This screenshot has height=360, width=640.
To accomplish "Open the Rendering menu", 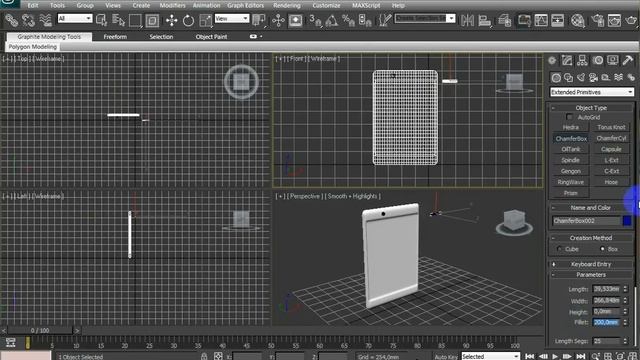I will (287, 5).
